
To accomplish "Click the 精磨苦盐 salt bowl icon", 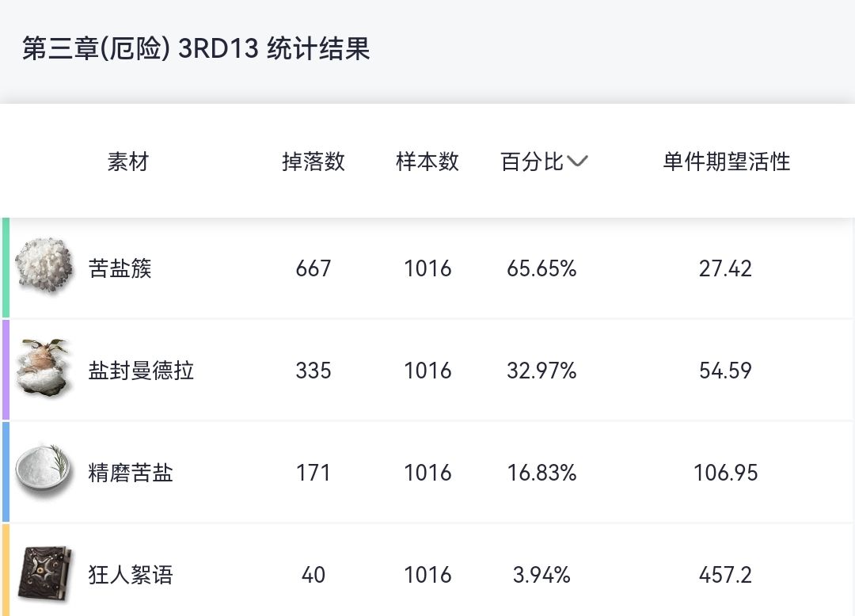I will click(44, 472).
